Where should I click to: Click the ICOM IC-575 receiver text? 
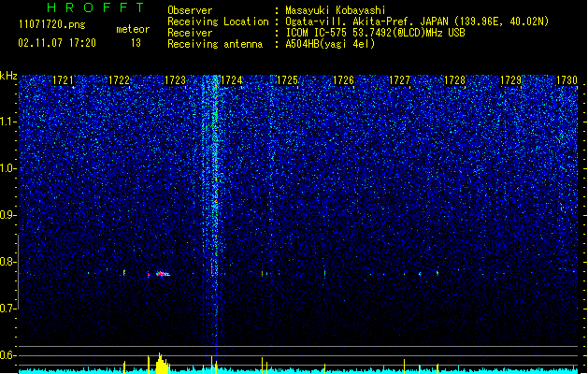tap(375, 33)
